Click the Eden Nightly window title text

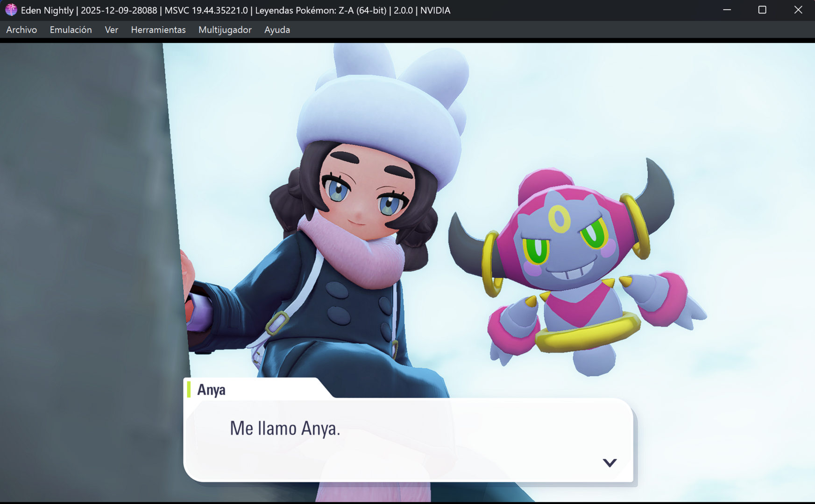235,10
